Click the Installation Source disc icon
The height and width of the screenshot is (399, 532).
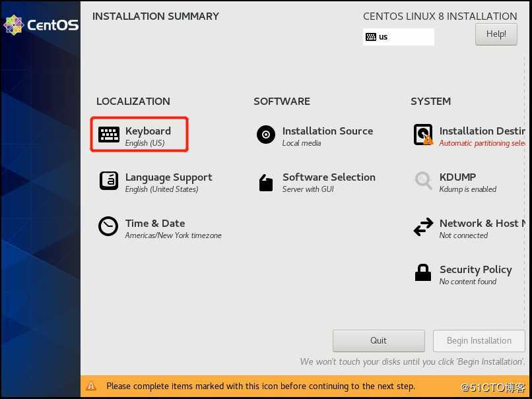click(266, 135)
